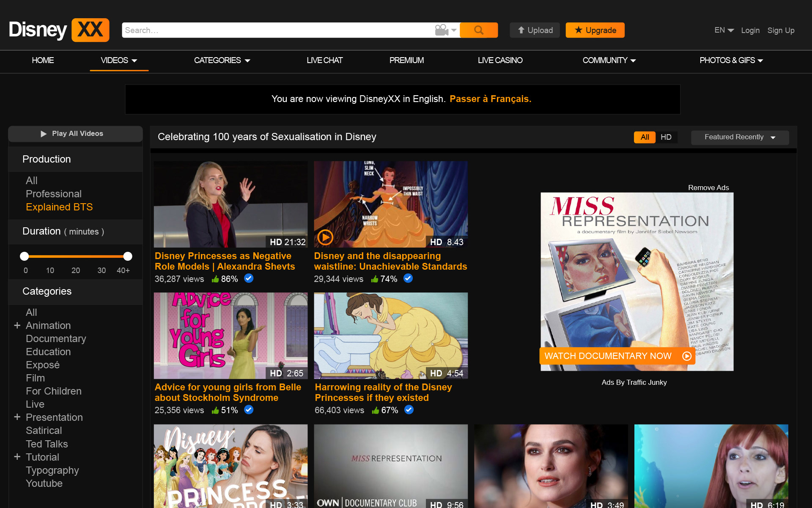Screen dimensions: 812x508
Task: Select LIVE CASINO in navigation
Action: tap(500, 60)
